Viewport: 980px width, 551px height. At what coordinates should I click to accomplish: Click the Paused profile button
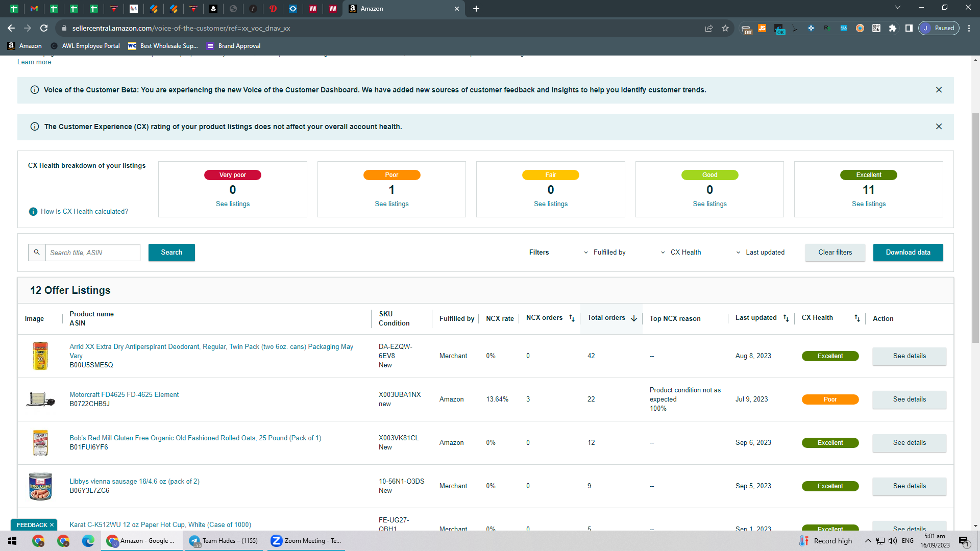[939, 28]
